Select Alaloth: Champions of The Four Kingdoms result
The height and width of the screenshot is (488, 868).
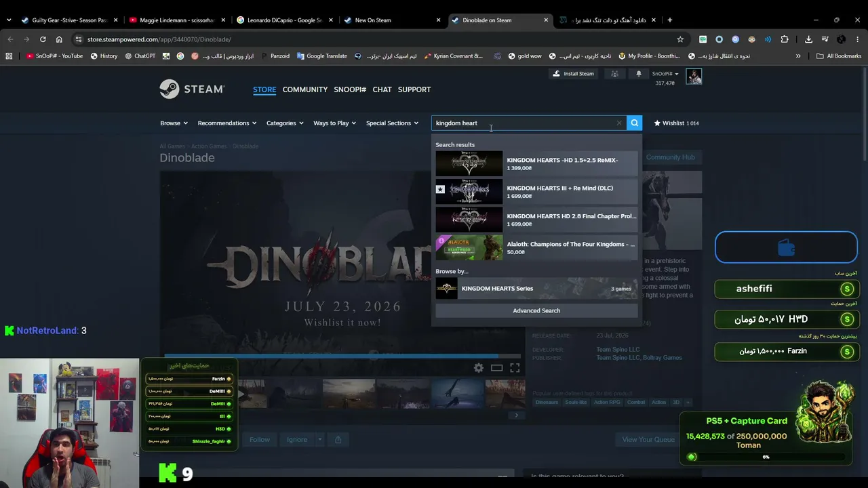[536, 247]
